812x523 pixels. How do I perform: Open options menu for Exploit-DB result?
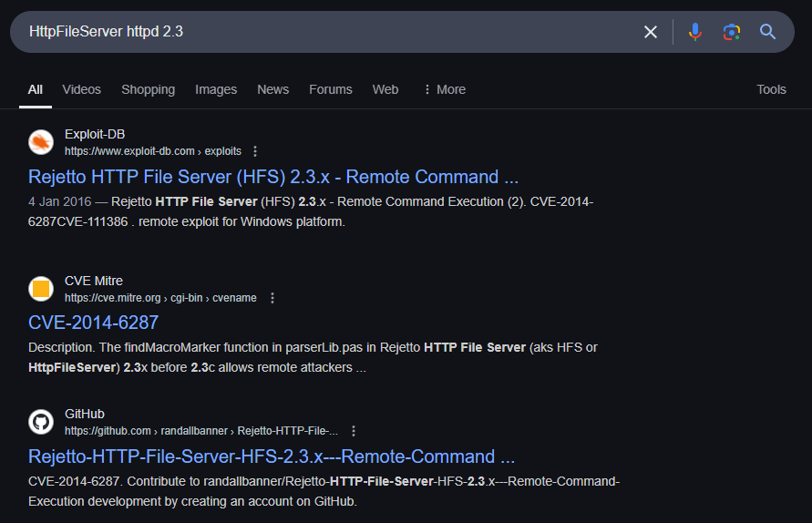[255, 151]
